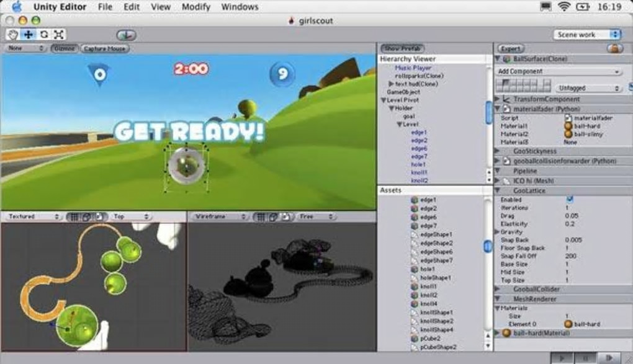Screen dimensions: 633x364
Task: Click the Step frame button
Action: [609, 358]
